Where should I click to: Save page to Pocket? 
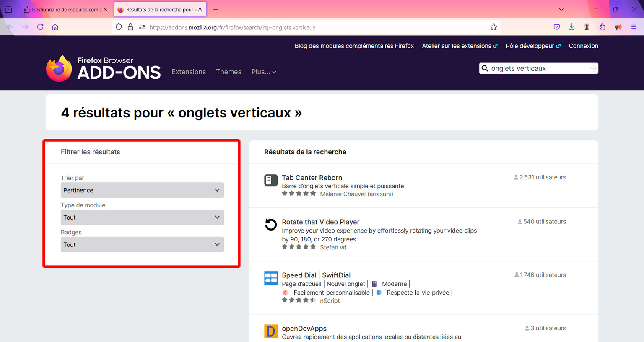point(556,27)
